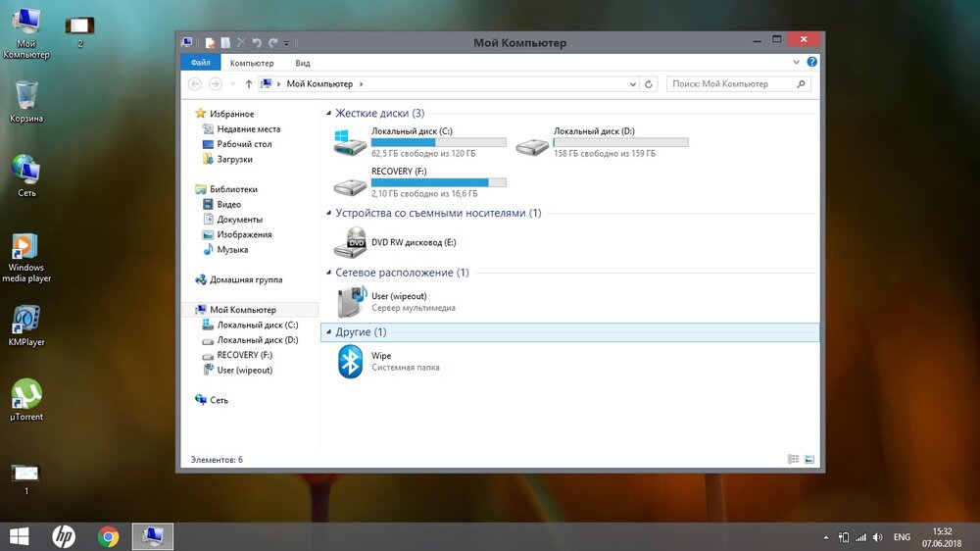980x551 pixels.
Task: Select Загрузки (Downloads) in navigation pane
Action: click(x=234, y=159)
